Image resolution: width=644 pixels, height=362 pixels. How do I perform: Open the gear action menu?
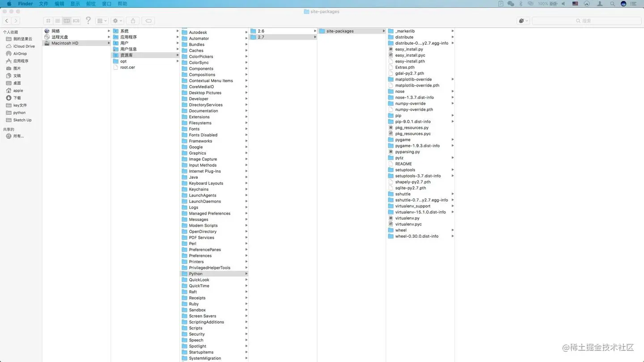coord(117,21)
